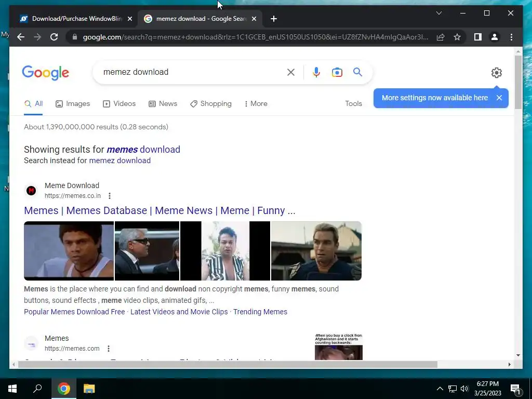532x399 pixels.
Task: Open Popular Memes Download Free sitelink
Action: (x=74, y=312)
